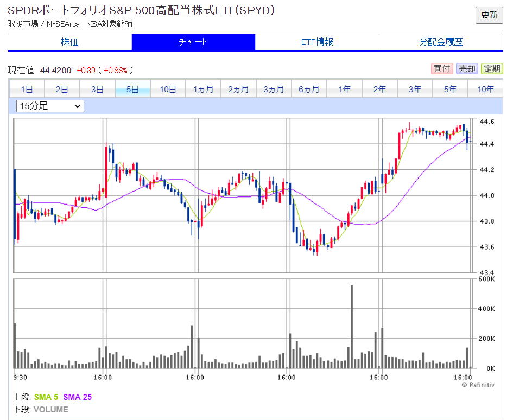Select the 3日 chart period
This screenshot has width=513, height=420.
click(97, 89)
